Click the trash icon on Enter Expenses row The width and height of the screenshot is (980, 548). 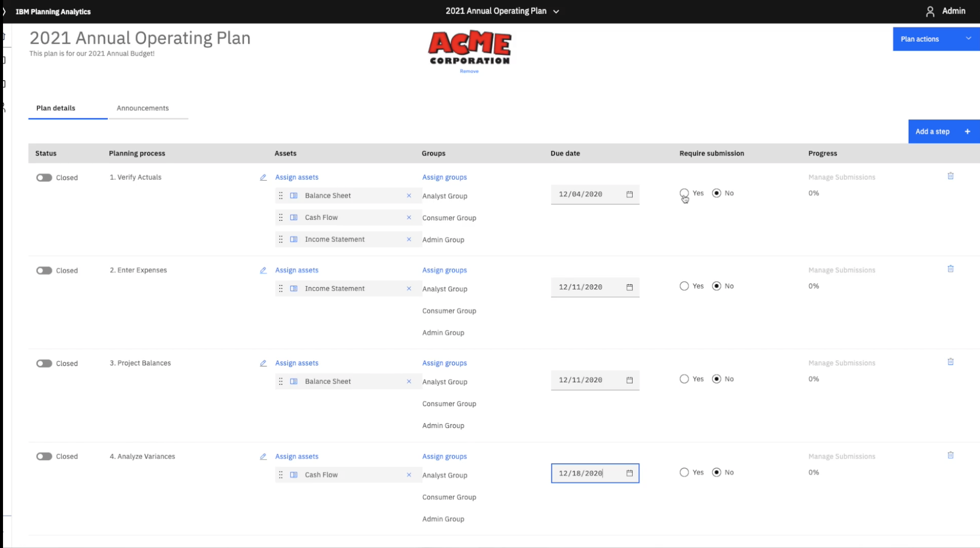[950, 268]
